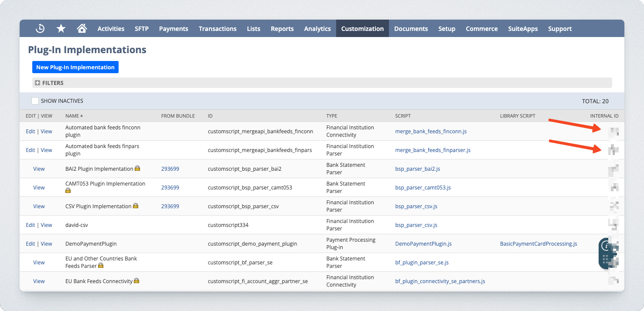This screenshot has width=644, height=311.
Task: View the DemoPaymentPlugin implementation
Action: 46,244
